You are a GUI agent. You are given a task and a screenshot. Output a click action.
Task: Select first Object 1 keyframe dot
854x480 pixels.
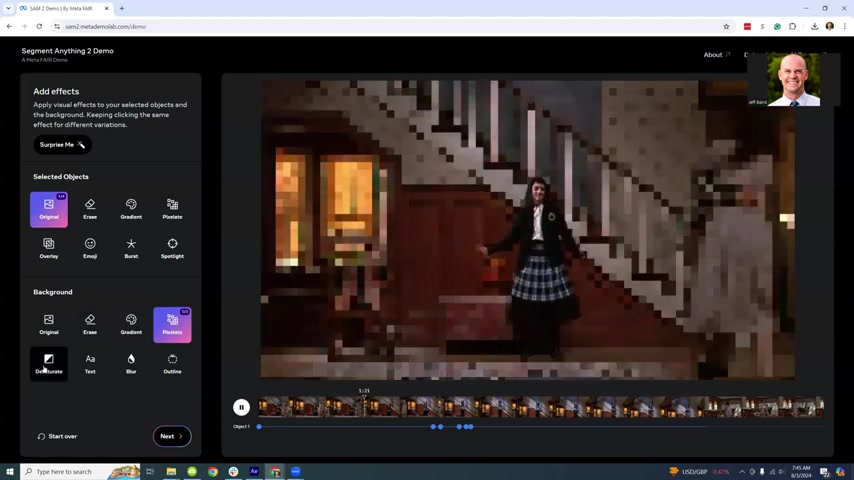(259, 427)
